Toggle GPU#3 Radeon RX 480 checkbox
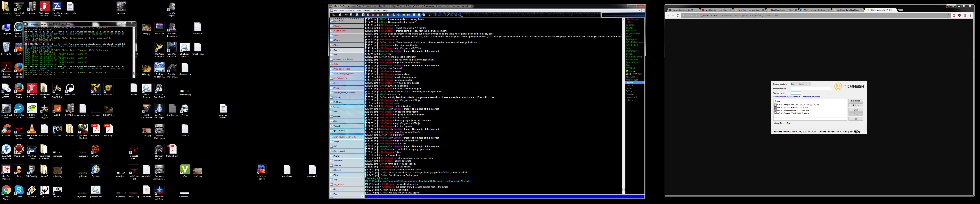Screen dimensions: 980x204 pyautogui.click(x=775, y=113)
